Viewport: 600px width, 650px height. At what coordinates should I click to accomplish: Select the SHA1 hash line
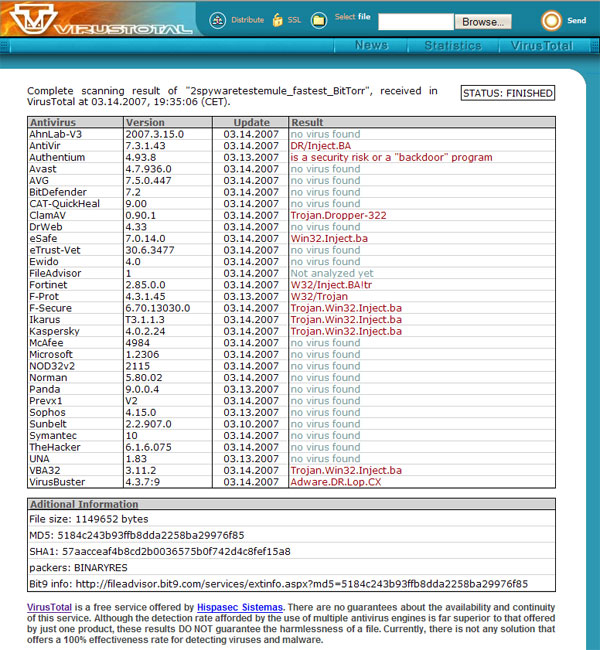[x=160, y=552]
